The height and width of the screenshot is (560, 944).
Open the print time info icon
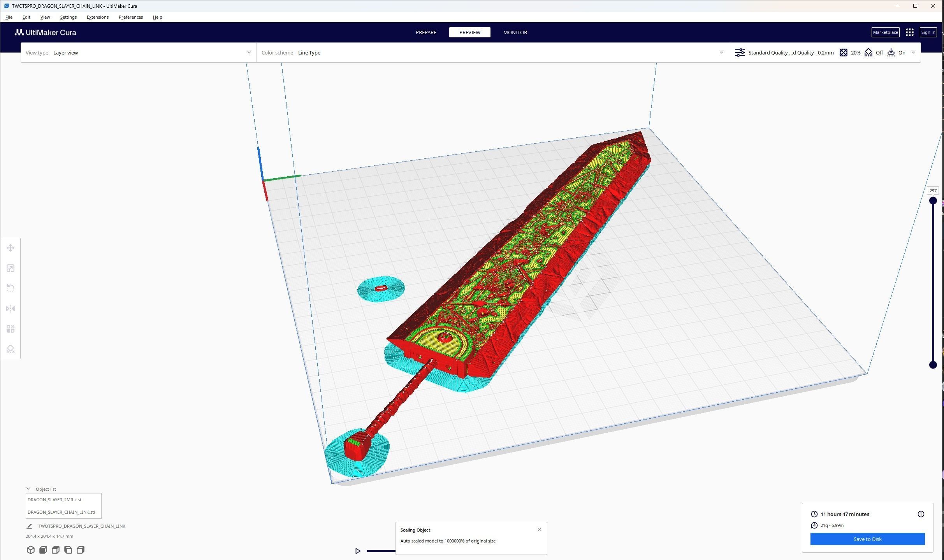pyautogui.click(x=921, y=514)
